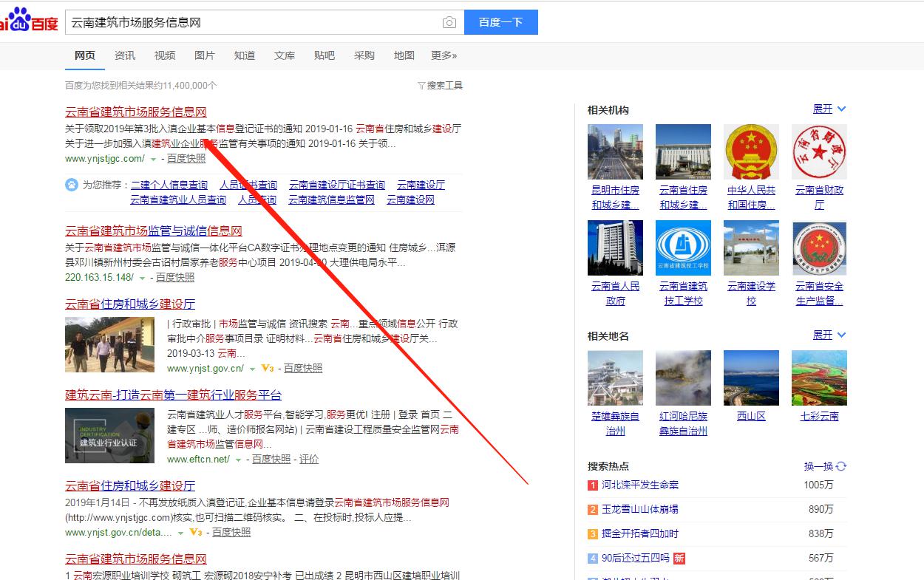
Task: Open the 搜索工具 filter tool
Action: click(x=440, y=86)
